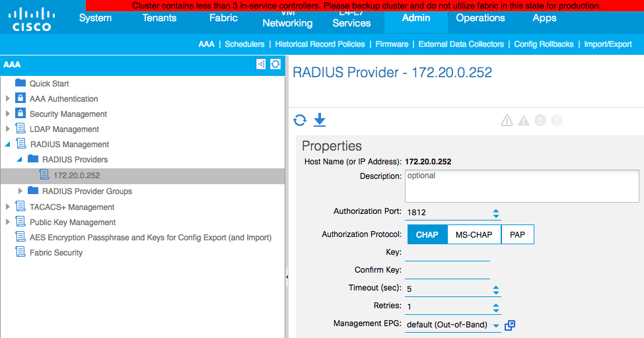Select CHAP authorization protocol

427,234
